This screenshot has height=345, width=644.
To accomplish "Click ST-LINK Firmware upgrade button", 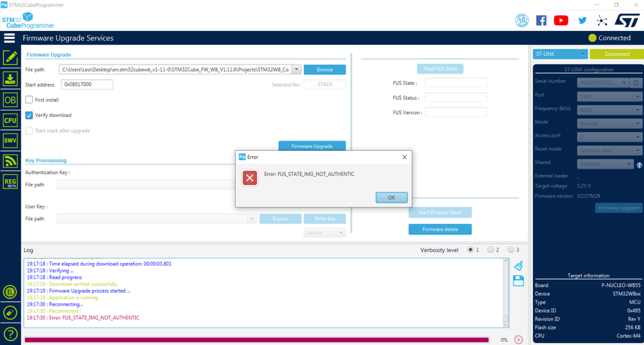I will (618, 208).
